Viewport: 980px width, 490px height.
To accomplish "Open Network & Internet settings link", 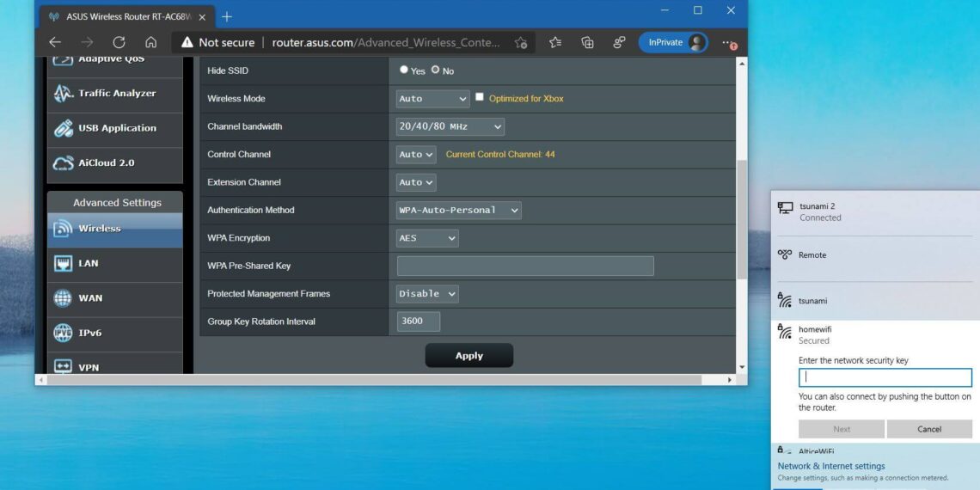I will point(830,466).
